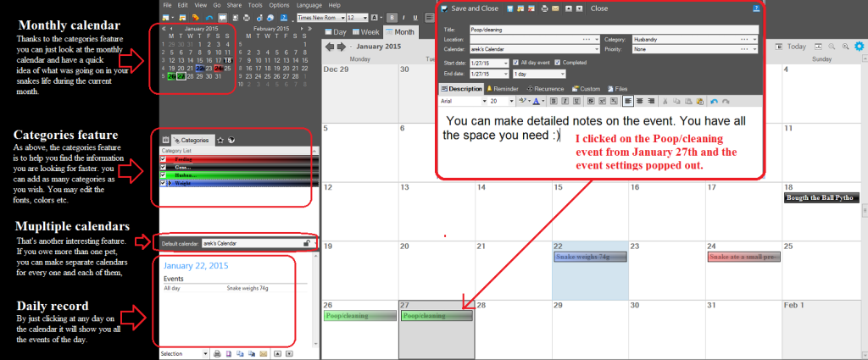Click the zoom in magnifier near Today
Viewport: 868px width, 360px height.
[x=845, y=47]
